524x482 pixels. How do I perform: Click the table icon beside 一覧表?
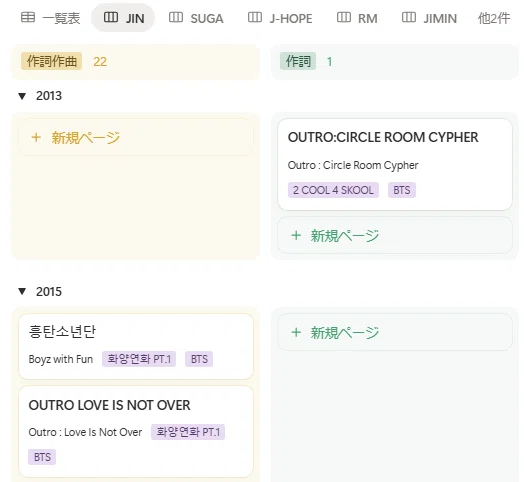click(x=28, y=17)
